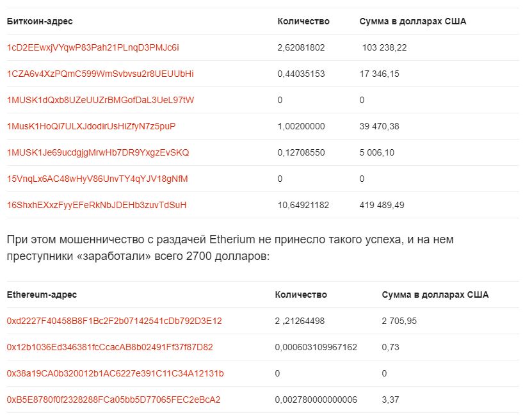Image resolution: width=532 pixels, height=420 pixels.
Task: Click the 103 238,22 dollar value
Action: click(384, 47)
